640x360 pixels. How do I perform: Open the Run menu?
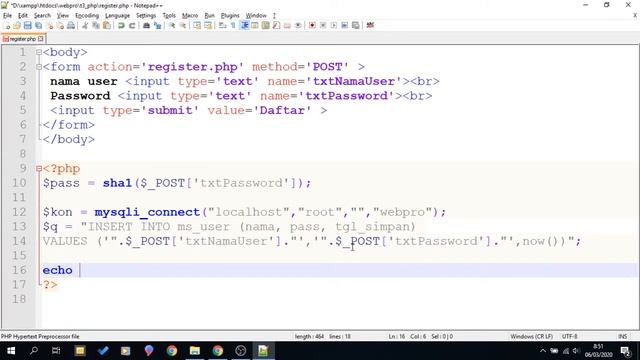209,16
